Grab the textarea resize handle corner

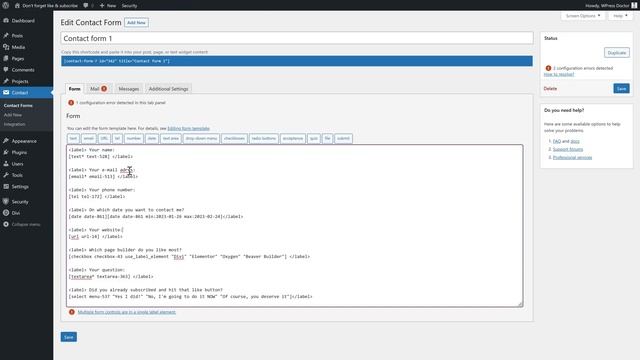(520, 304)
